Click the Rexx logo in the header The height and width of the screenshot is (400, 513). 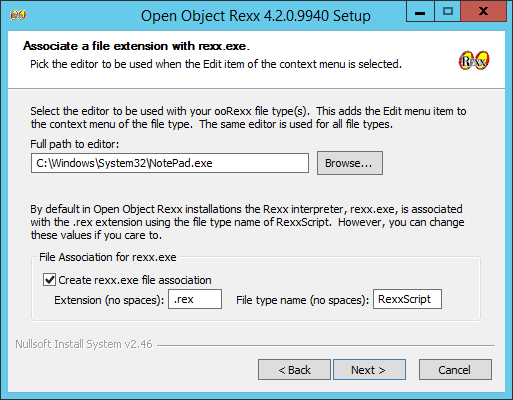pyautogui.click(x=474, y=61)
